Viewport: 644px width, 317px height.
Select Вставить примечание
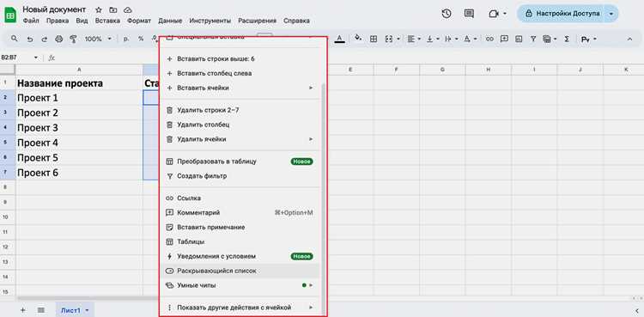pos(240,227)
